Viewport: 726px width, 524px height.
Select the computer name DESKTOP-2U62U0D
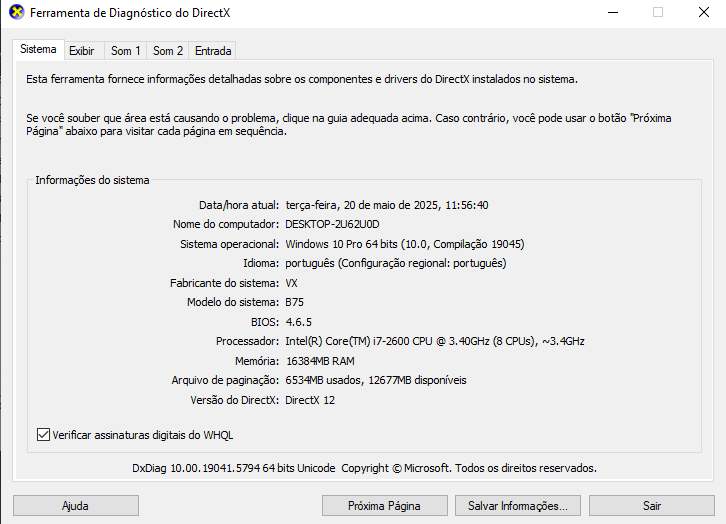point(332,225)
